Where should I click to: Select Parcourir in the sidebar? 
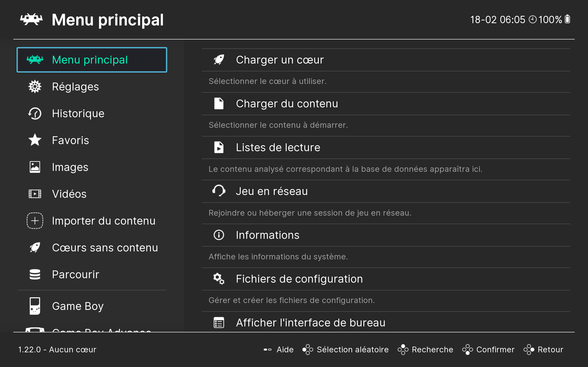tap(76, 275)
